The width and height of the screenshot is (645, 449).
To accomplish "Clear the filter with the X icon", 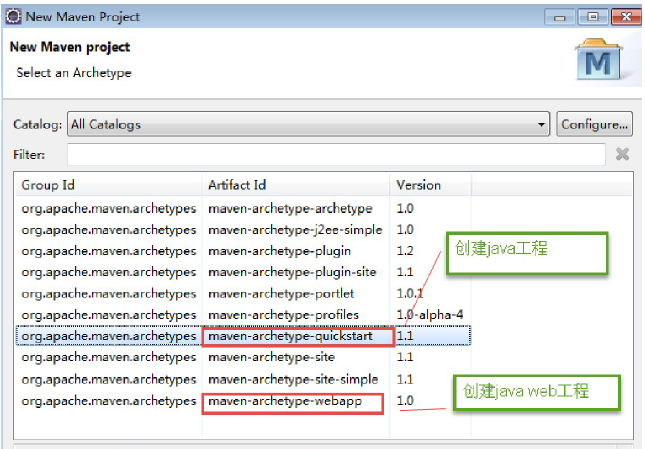I will [622, 154].
